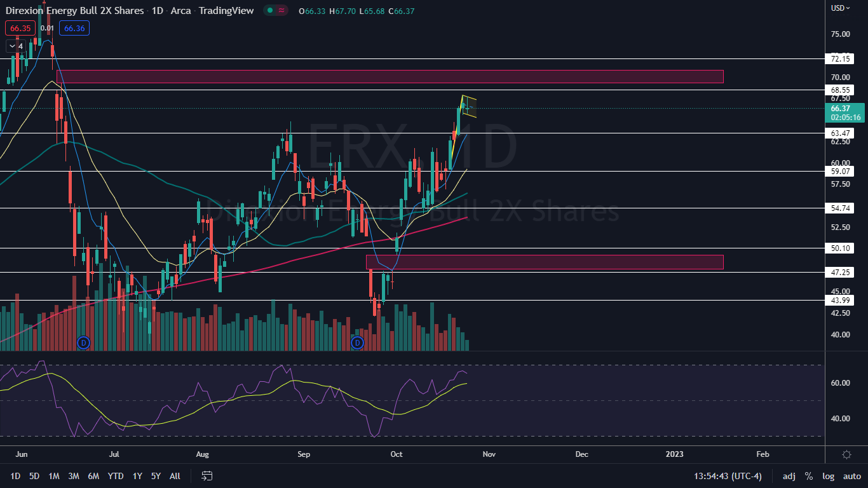Click the close price value C66.37
This screenshot has width=868, height=488.
(x=401, y=11)
